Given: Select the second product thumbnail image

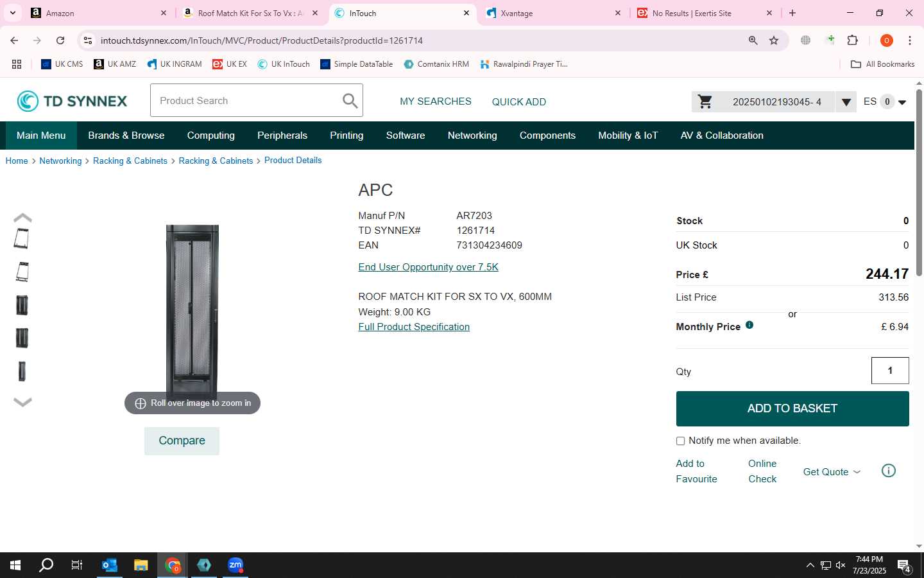Looking at the screenshot, I should point(22,272).
